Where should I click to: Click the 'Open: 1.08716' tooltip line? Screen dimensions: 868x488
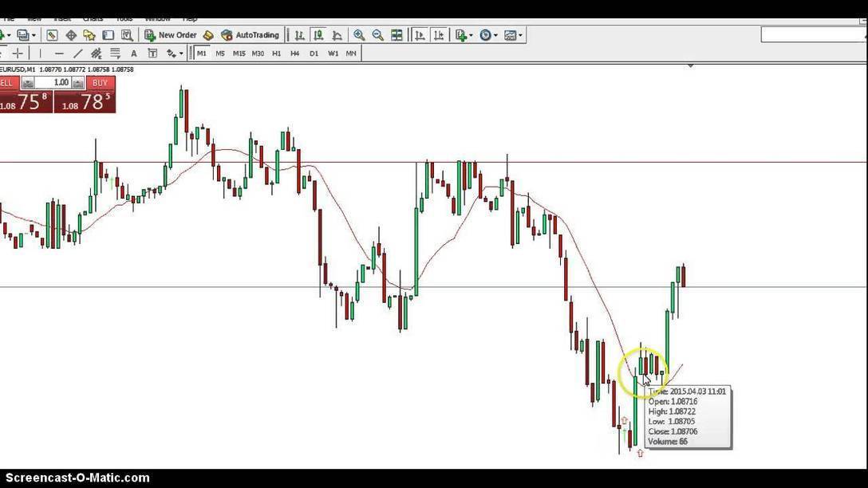tap(673, 402)
